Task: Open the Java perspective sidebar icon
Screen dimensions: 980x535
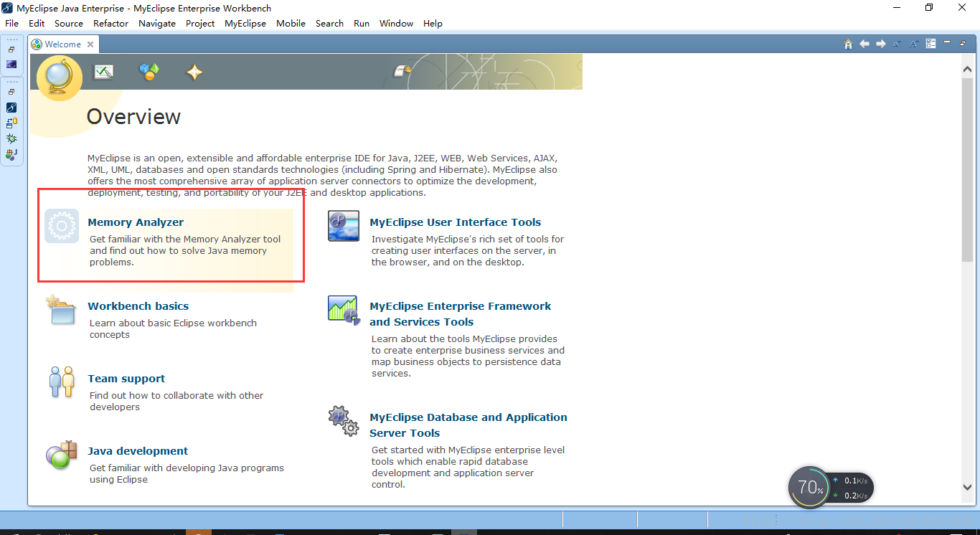Action: (11, 153)
